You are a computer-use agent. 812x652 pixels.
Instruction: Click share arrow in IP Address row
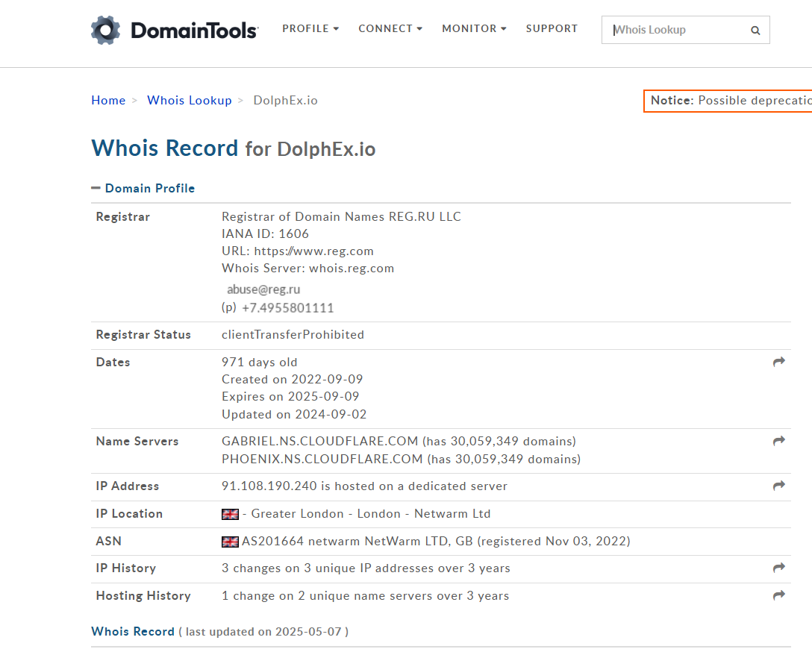[779, 486]
